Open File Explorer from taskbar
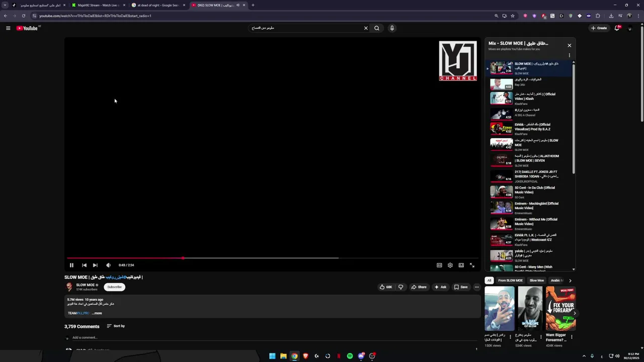This screenshot has width=644, height=362. pyautogui.click(x=283, y=356)
